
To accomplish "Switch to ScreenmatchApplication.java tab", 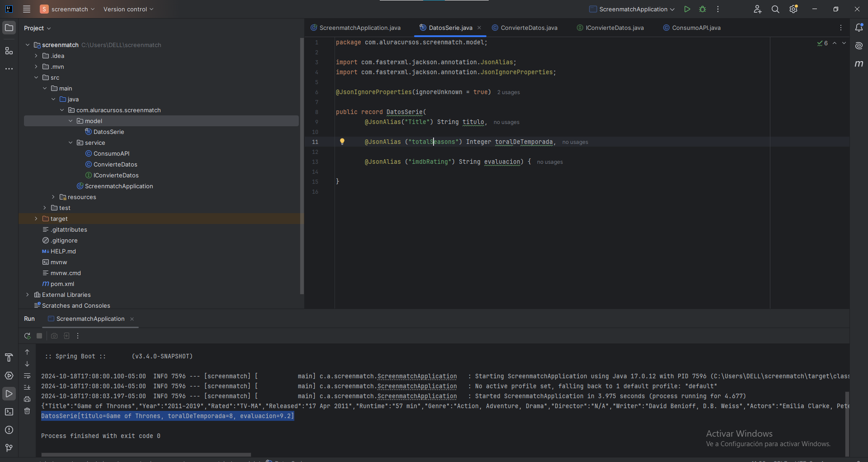I will pyautogui.click(x=356, y=28).
